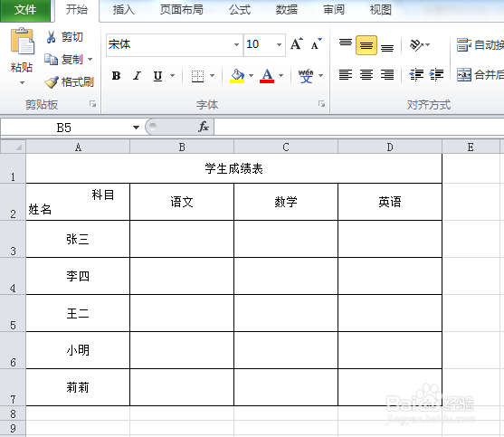This screenshot has height=437, width=504.
Task: Copy using the 复制 button
Action: tap(64, 60)
